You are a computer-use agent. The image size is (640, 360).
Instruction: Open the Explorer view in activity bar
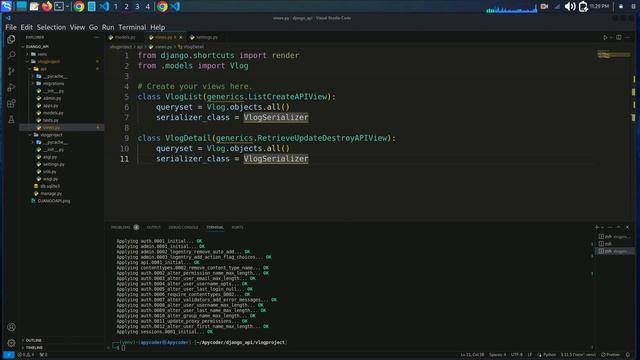(x=11, y=39)
